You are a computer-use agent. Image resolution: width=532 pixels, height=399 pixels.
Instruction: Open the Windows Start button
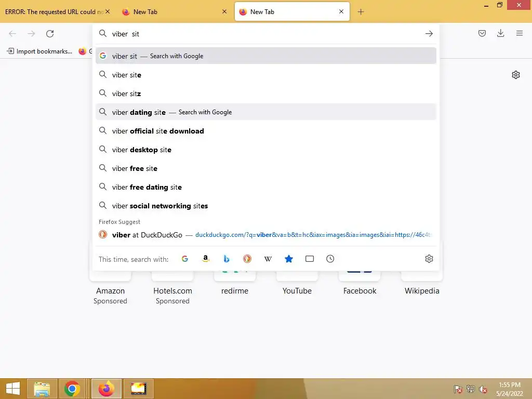(13, 389)
